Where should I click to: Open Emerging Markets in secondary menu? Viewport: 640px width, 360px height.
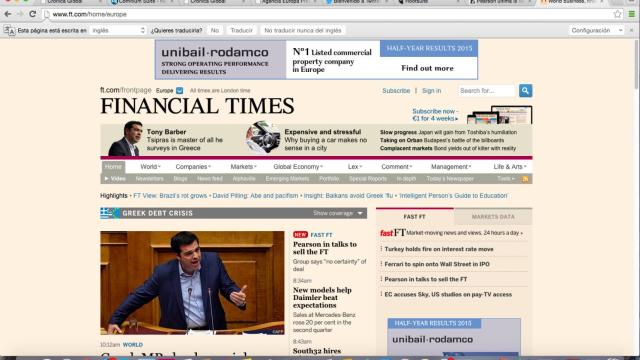pos(287,179)
